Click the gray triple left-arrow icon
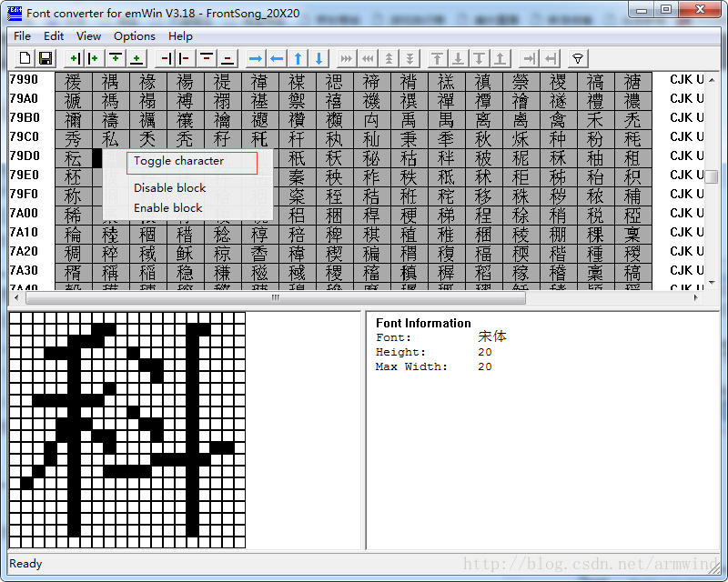This screenshot has width=728, height=582. pos(368,58)
